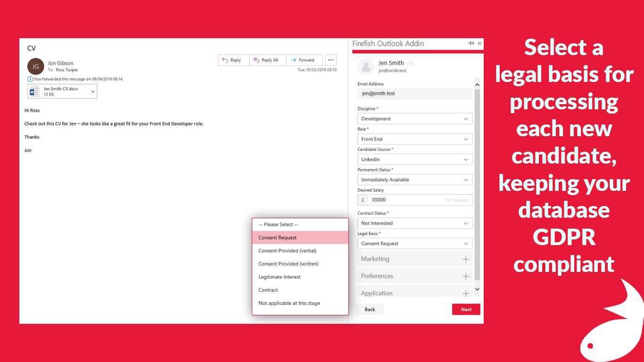Close the Firefish Outlook Addin pane
The image size is (644, 362).
(479, 43)
